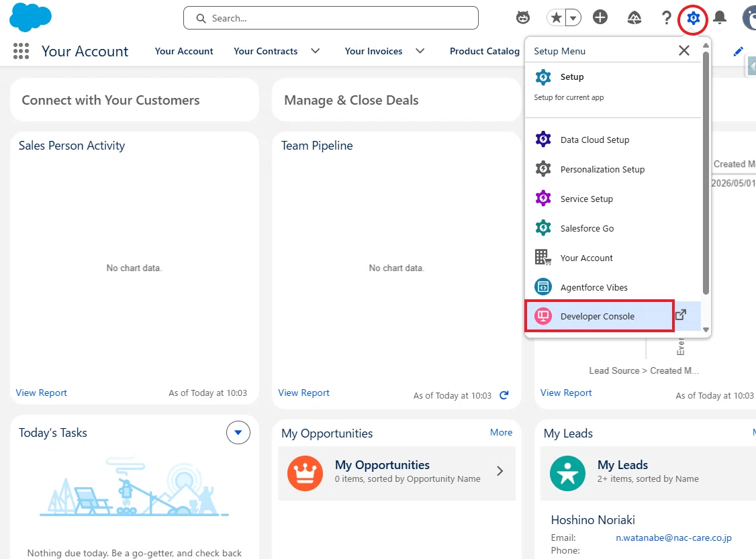
Task: Click the Favorites star icon
Action: 556,18
